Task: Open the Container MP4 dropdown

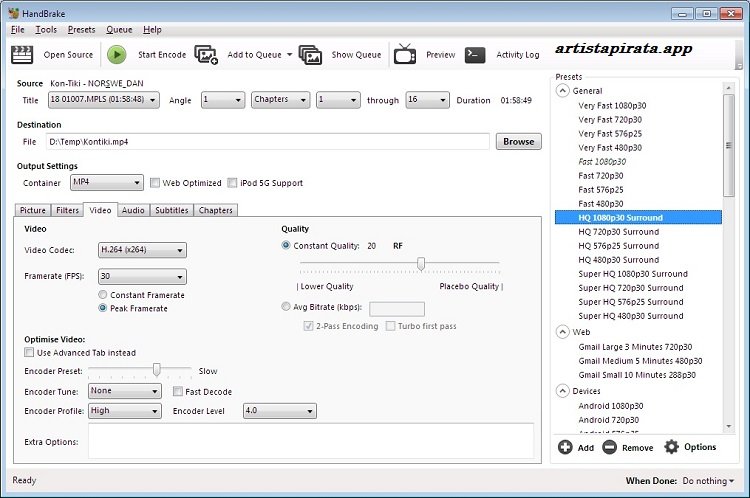Action: tap(107, 182)
